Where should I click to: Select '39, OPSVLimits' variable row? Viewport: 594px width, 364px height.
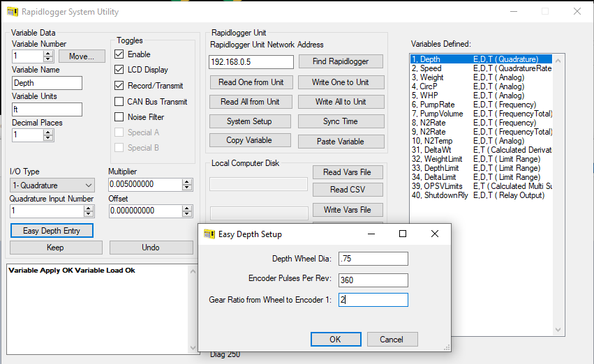coord(482,186)
